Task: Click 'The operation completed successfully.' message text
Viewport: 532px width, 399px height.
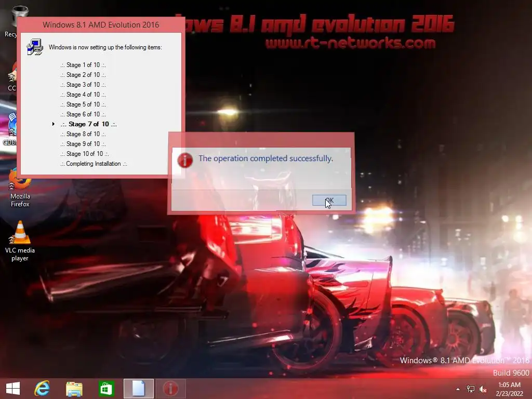Action: click(265, 158)
